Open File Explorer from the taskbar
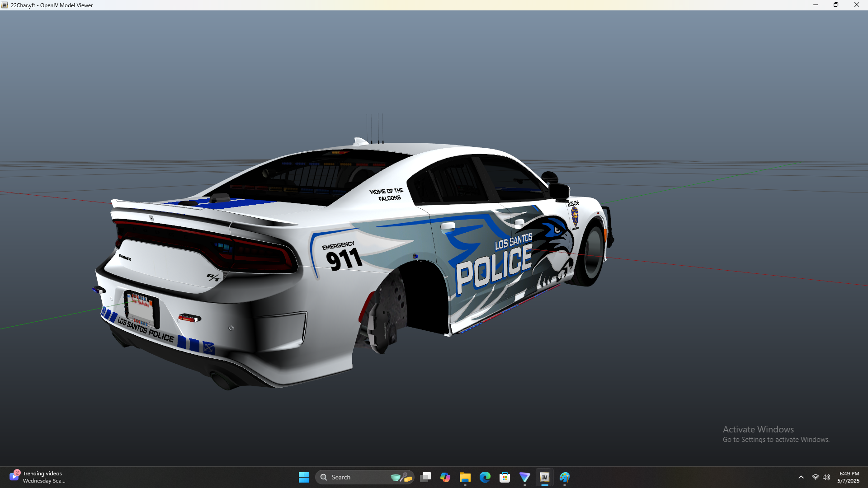 465,477
